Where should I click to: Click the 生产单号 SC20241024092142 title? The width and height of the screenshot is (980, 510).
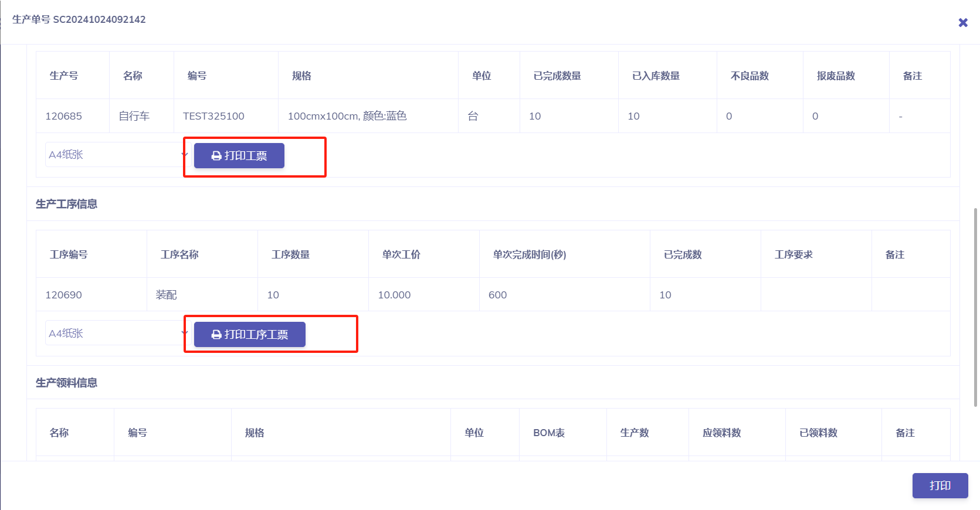[x=79, y=19]
